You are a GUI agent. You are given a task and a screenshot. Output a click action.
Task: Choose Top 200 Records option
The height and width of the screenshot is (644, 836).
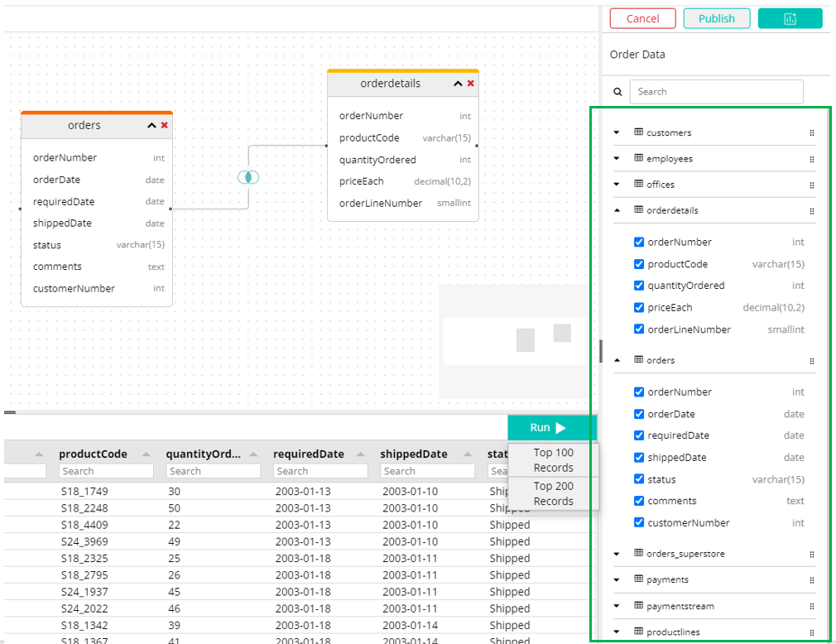point(551,494)
